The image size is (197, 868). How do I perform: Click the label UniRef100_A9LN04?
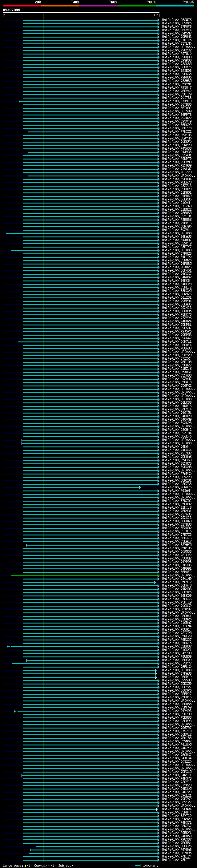pos(177,809)
